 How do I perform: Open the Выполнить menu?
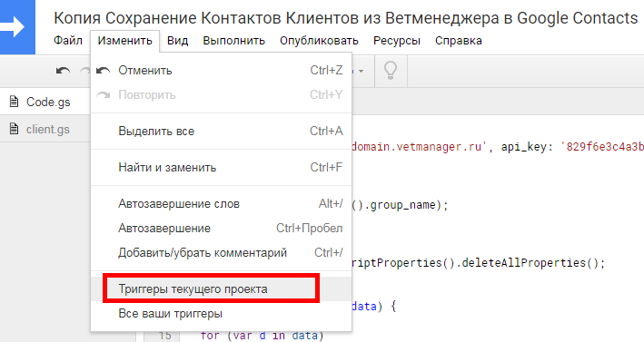point(233,41)
